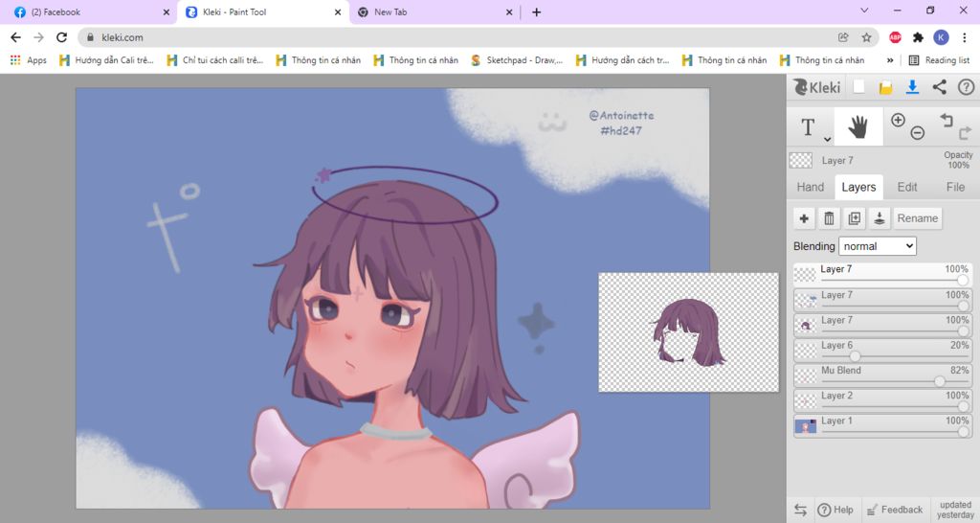Bookmark this page with the star

tap(866, 37)
